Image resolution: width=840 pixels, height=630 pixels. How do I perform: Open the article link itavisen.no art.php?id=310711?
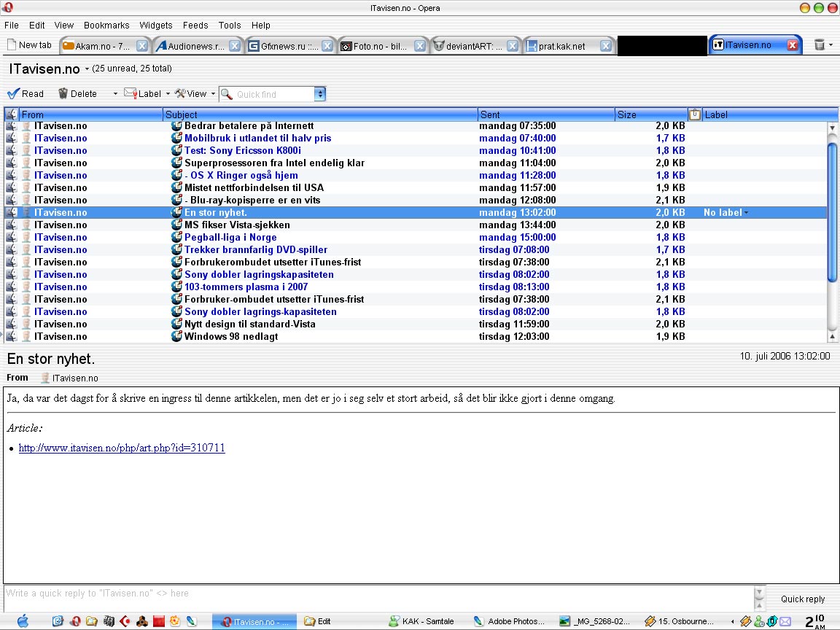pos(122,448)
